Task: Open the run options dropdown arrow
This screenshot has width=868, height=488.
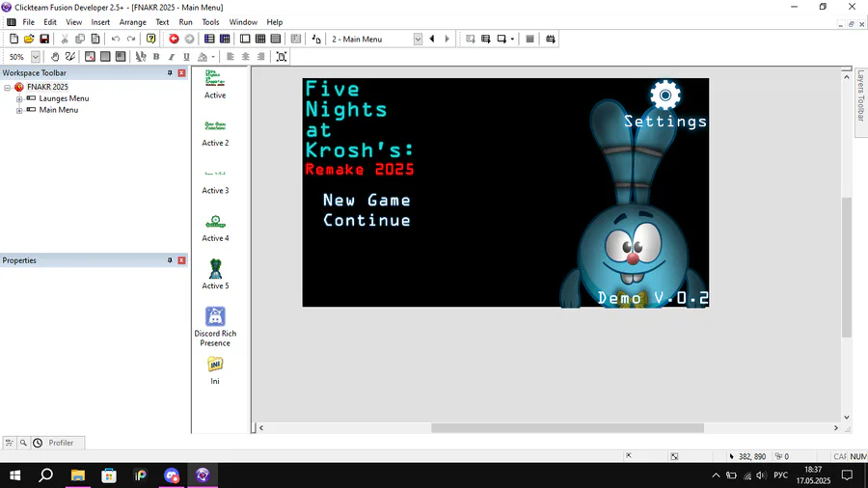Action: (512, 39)
